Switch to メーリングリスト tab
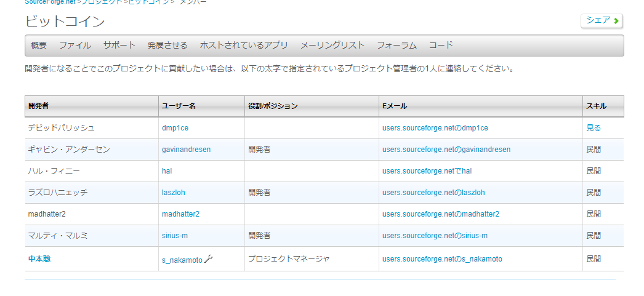 click(x=332, y=45)
